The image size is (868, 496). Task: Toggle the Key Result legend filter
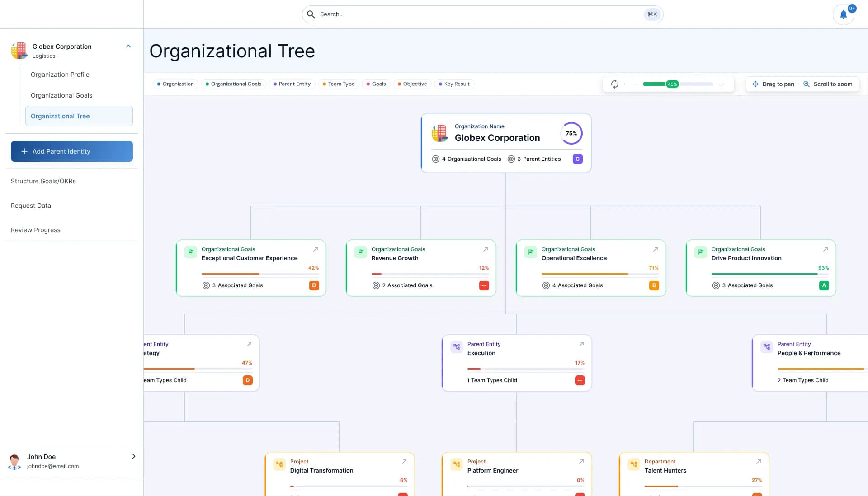454,84
